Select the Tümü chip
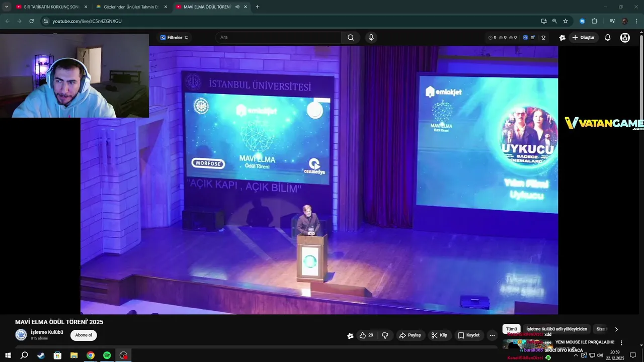644x362 pixels. [511, 329]
